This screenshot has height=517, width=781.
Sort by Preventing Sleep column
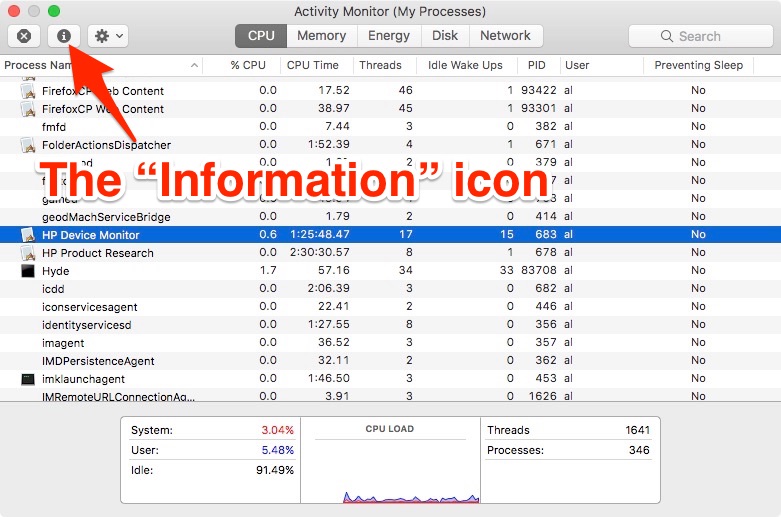pos(698,65)
